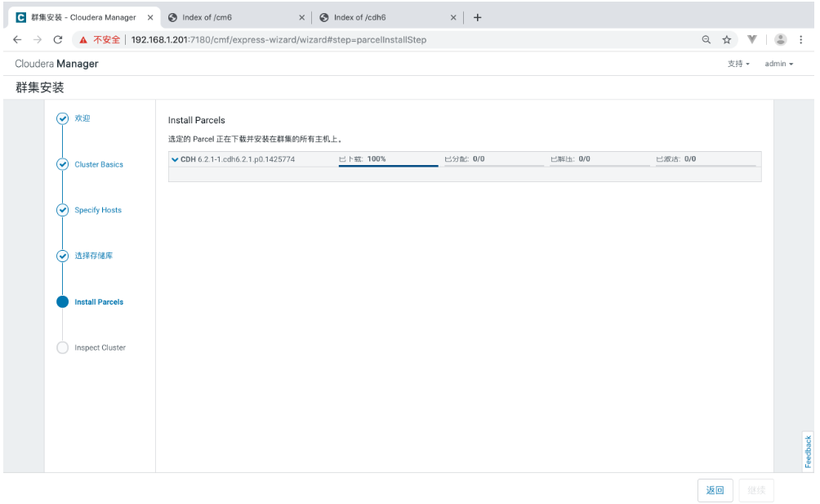The image size is (820, 504).
Task: Switch to the Index of /cdh6 tab
Action: point(387,17)
